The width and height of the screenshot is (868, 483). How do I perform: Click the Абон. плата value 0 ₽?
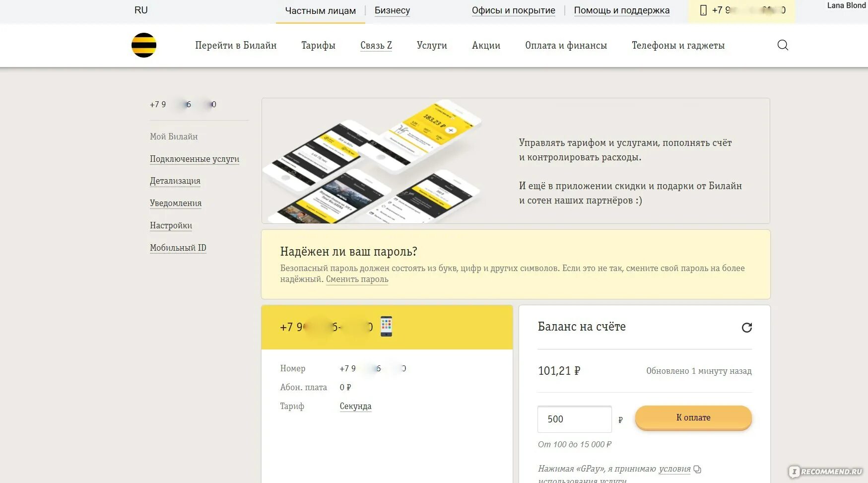tap(345, 387)
